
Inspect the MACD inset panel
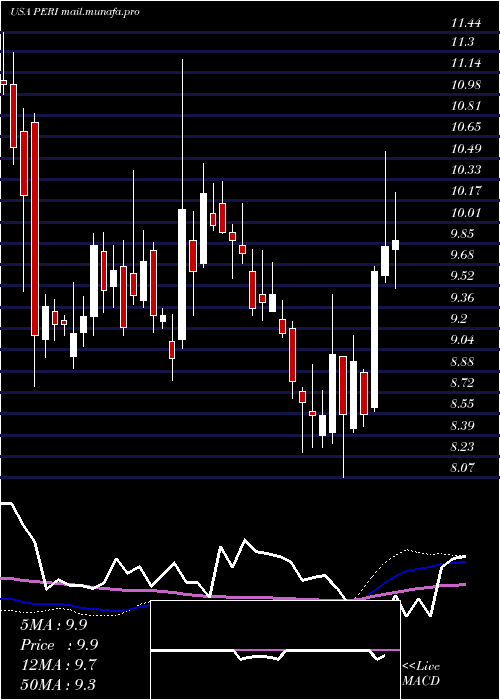tap(275, 650)
